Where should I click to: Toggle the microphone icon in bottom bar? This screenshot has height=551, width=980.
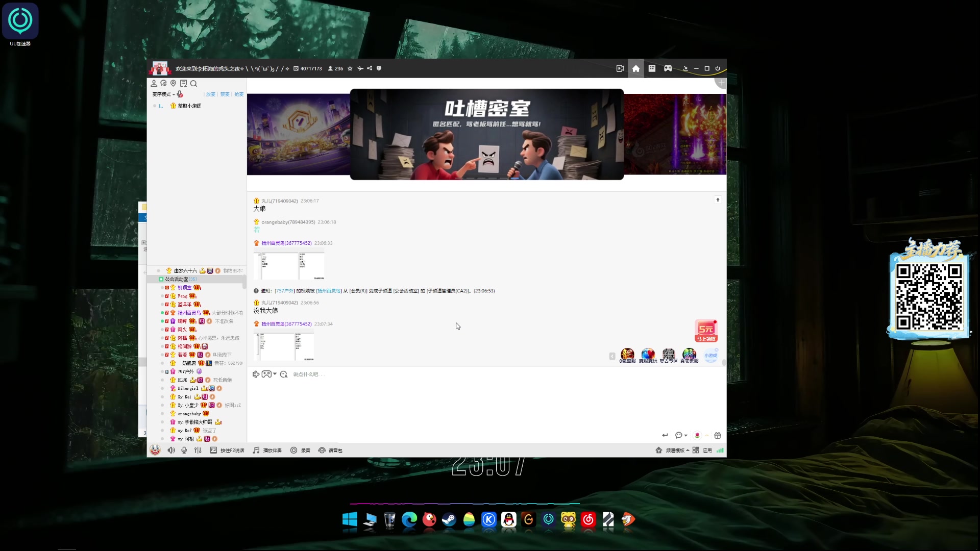[184, 450]
